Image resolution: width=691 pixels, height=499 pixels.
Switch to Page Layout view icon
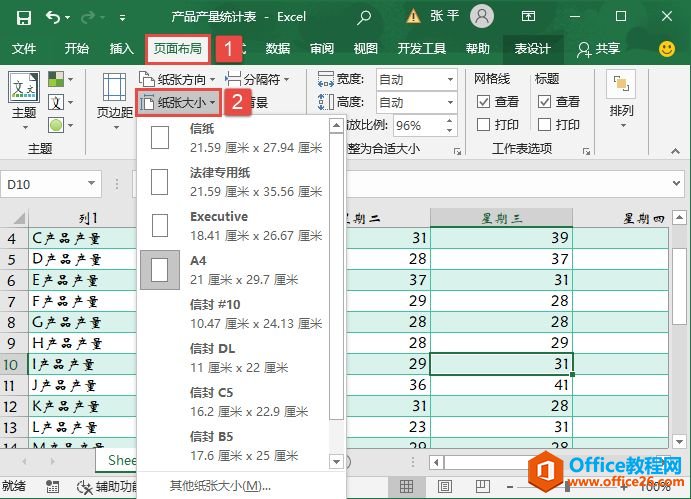(x=445, y=486)
